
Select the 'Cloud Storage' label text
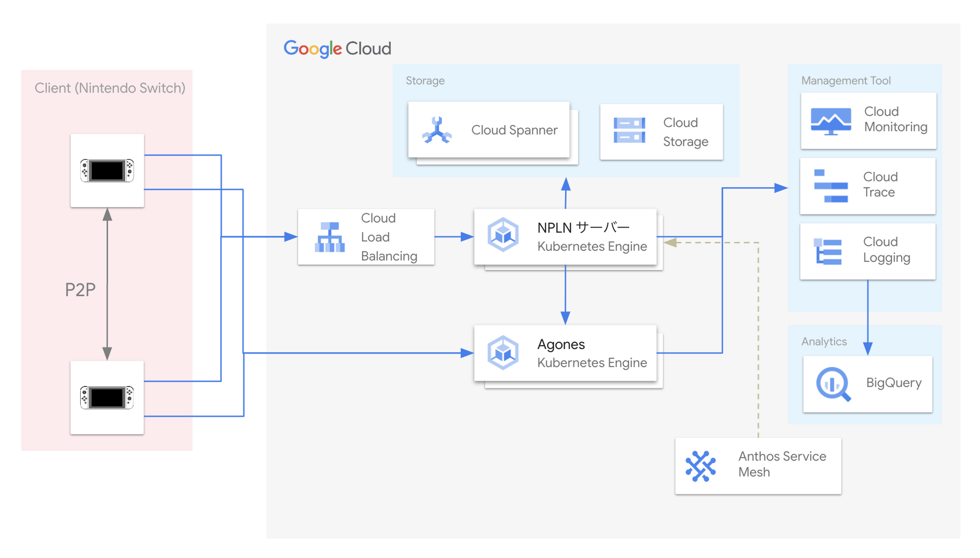(686, 132)
